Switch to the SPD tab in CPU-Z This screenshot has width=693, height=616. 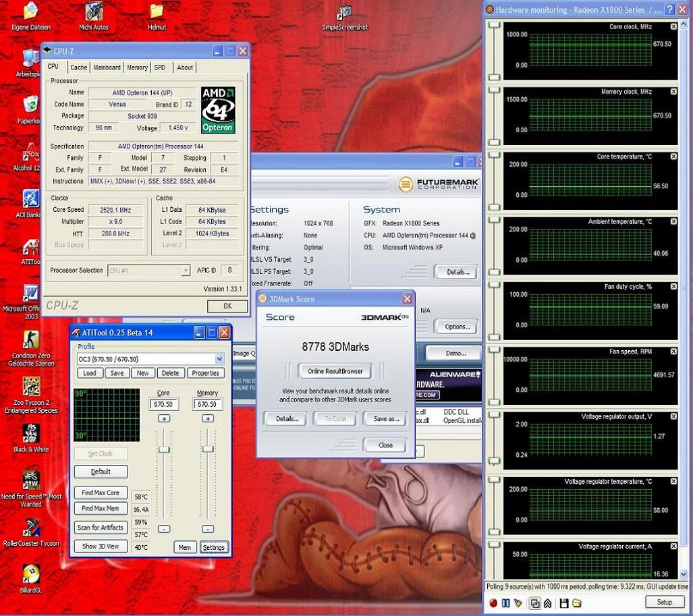click(x=160, y=67)
